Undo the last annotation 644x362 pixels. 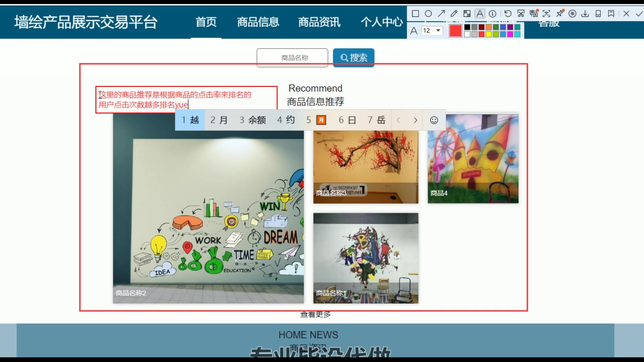coord(508,13)
